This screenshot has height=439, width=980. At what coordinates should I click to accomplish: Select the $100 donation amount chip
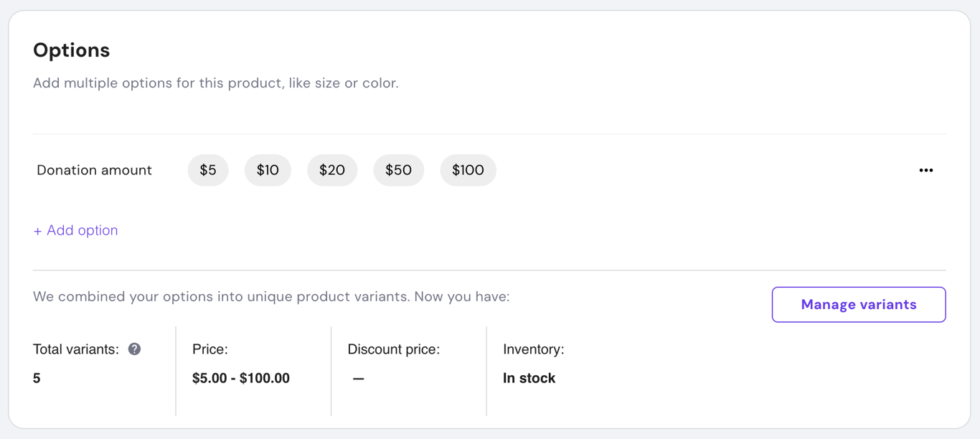point(468,170)
